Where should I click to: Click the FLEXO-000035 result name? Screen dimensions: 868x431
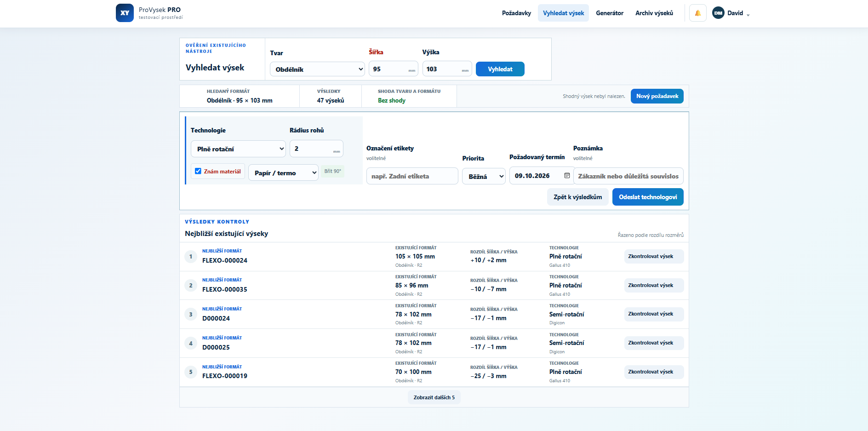tap(225, 289)
